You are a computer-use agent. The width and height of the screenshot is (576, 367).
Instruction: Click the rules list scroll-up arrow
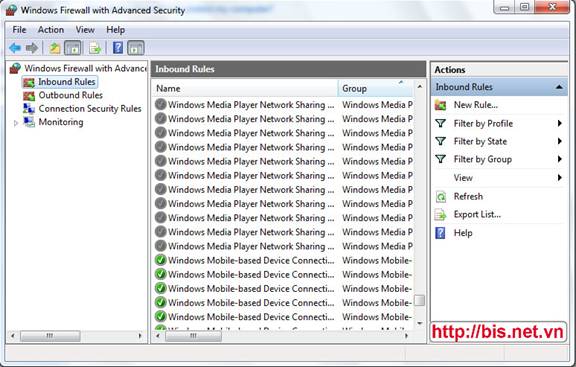pos(420,87)
